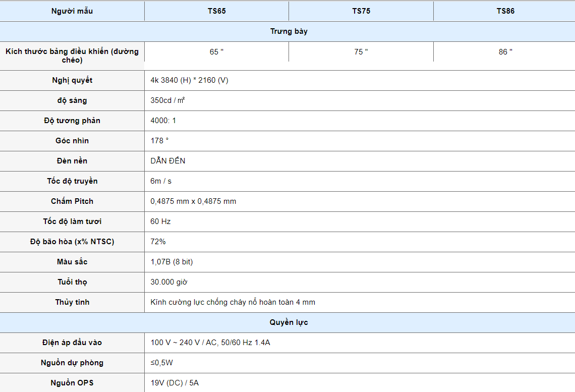This screenshot has height=392, width=575.
Task: Click the 65 " size cell
Action: (x=217, y=51)
